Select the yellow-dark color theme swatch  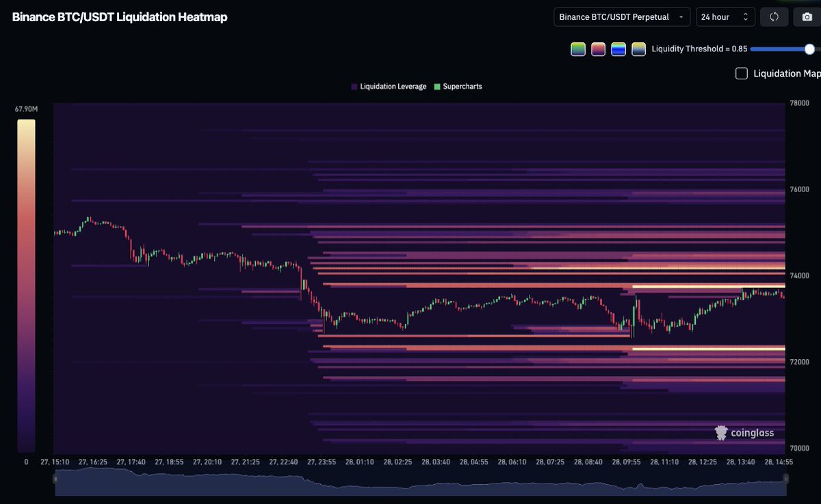pos(638,49)
